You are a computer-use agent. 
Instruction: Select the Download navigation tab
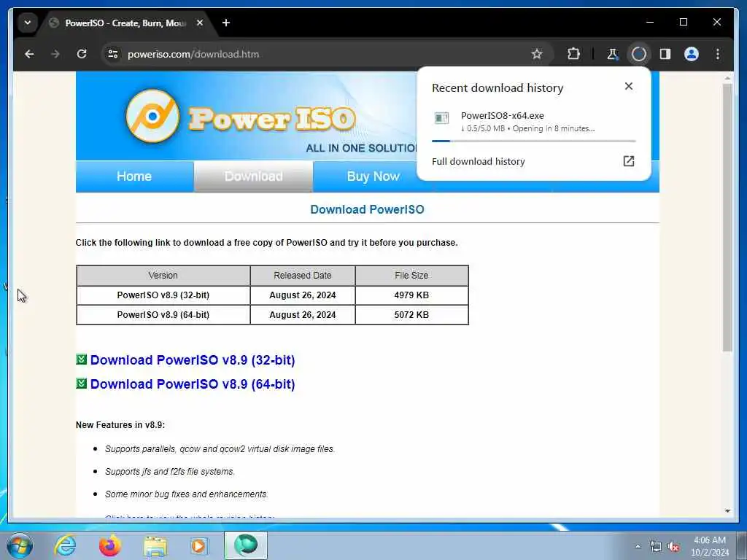coord(253,176)
